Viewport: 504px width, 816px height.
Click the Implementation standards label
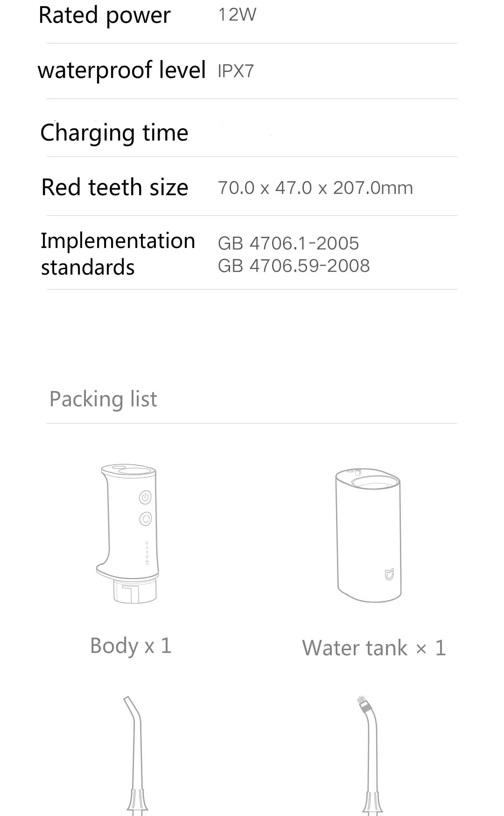coord(118,254)
